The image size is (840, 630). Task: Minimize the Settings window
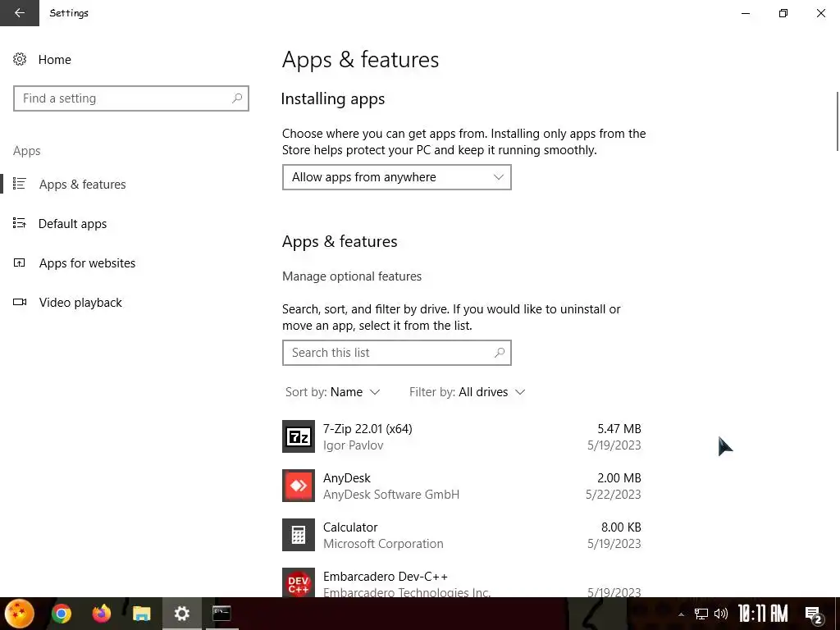tap(745, 13)
